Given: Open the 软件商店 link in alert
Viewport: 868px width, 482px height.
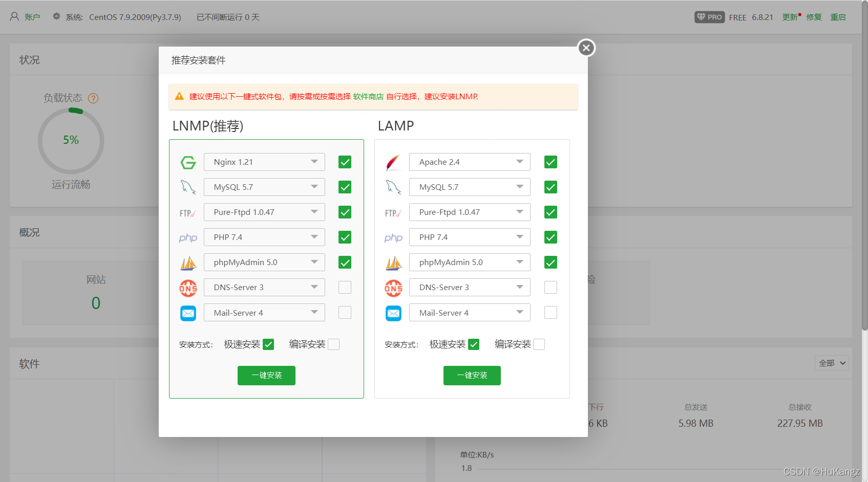Looking at the screenshot, I should click(368, 96).
